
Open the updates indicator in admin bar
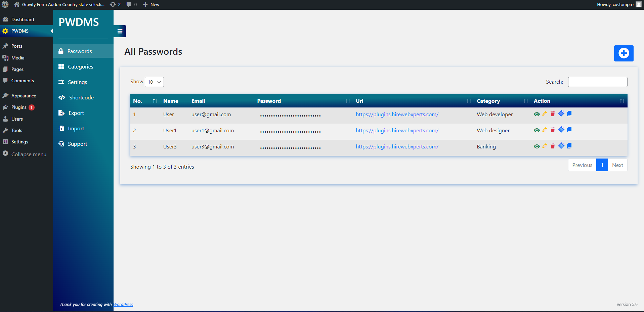pyautogui.click(x=115, y=4)
